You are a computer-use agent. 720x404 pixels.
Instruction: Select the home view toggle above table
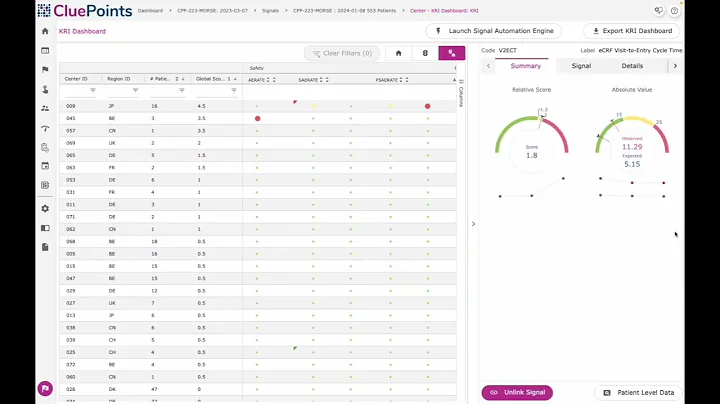399,53
